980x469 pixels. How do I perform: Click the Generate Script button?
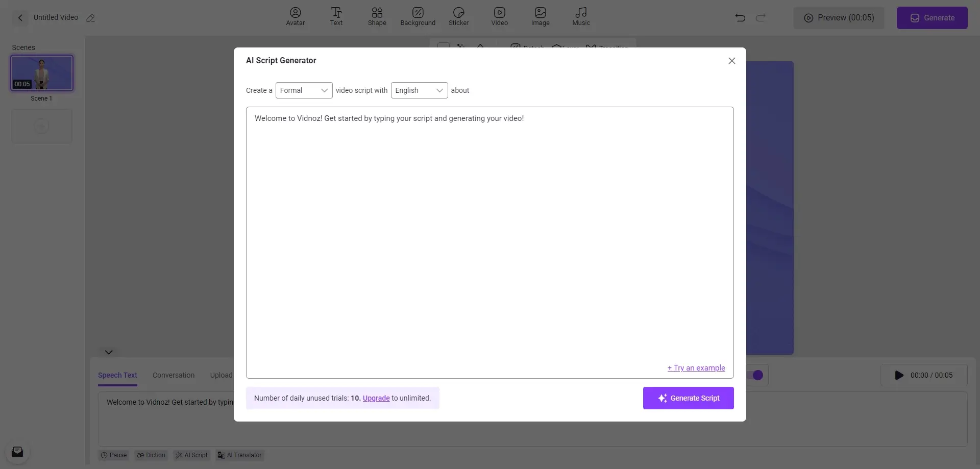[x=688, y=398]
